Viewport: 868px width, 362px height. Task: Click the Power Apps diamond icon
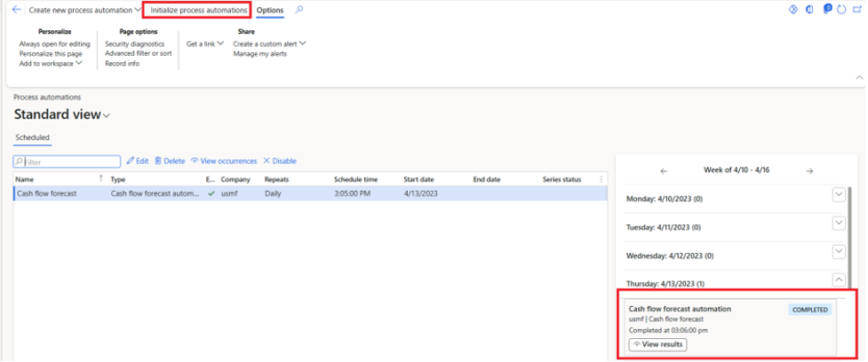794,10
